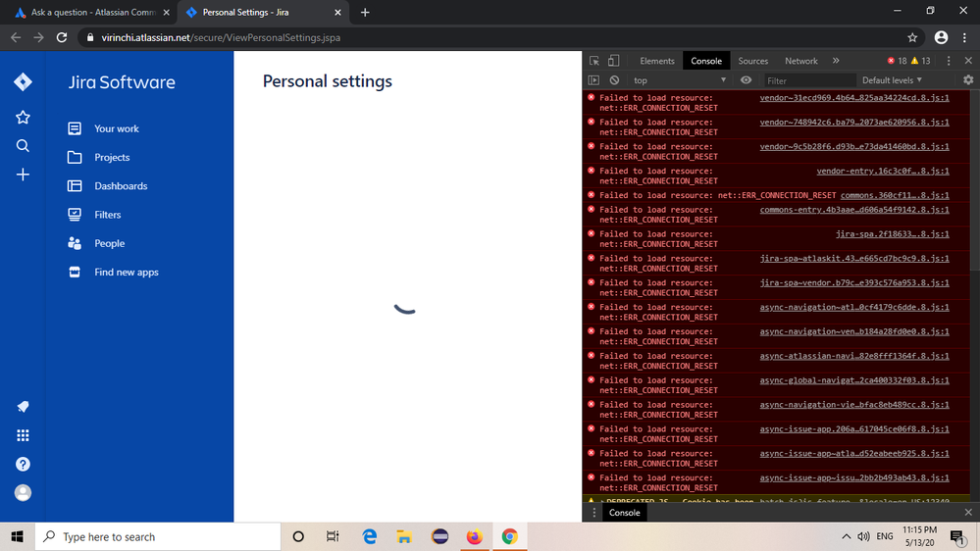Open Starred and recent star icon
This screenshot has height=551, width=980.
(23, 117)
